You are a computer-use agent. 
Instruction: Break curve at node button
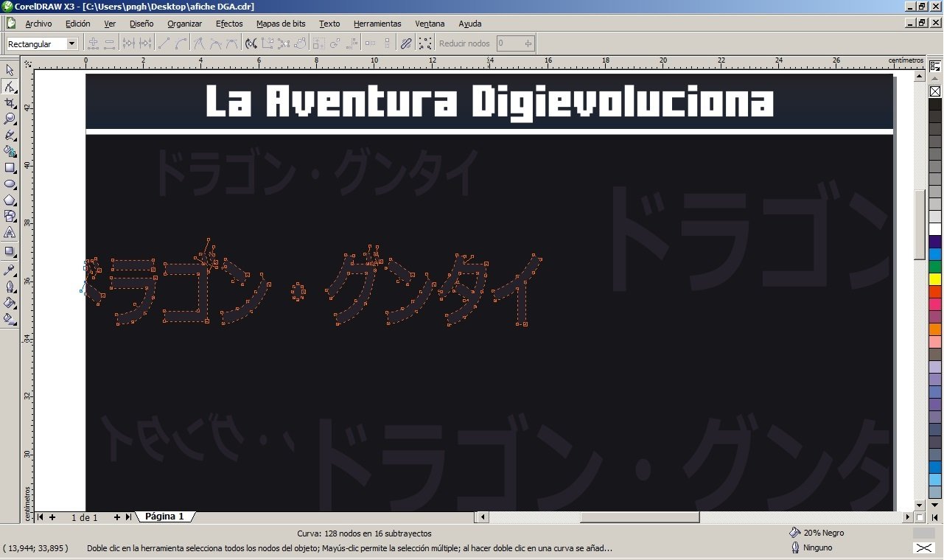point(145,43)
